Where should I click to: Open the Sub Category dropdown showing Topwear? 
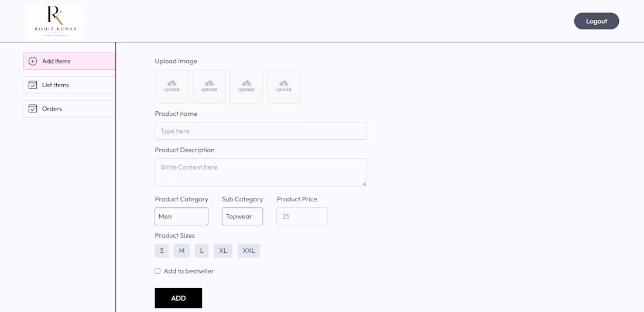(242, 217)
